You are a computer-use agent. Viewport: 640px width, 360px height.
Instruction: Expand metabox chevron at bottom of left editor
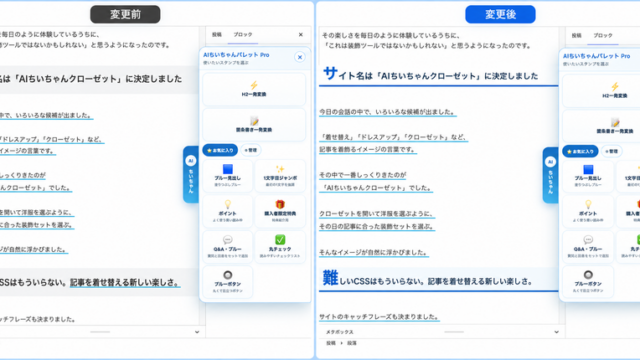(197, 332)
